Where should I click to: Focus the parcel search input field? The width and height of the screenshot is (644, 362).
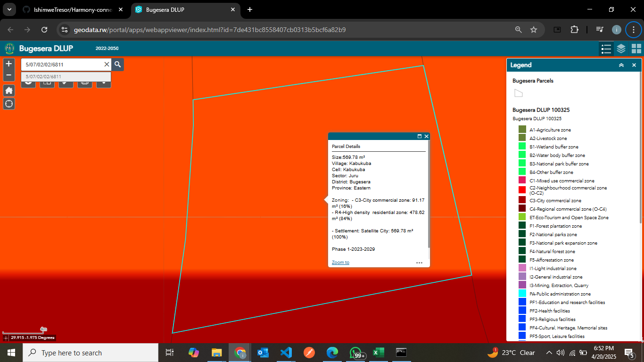[62, 65]
